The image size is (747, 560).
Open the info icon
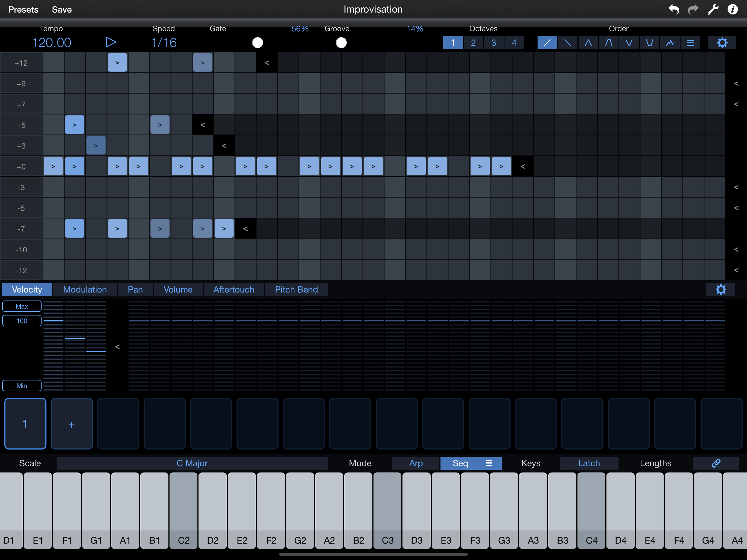[x=732, y=9]
